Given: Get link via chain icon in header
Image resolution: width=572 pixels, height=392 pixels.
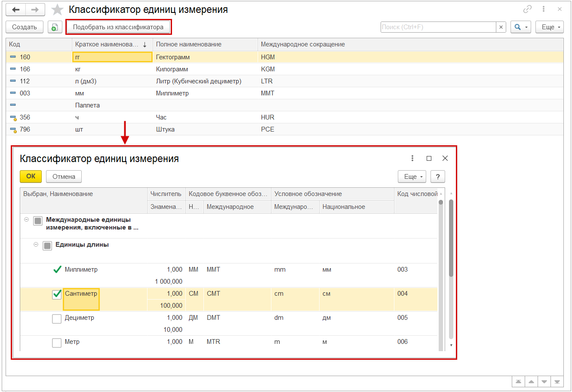Looking at the screenshot, I should pyautogui.click(x=527, y=9).
